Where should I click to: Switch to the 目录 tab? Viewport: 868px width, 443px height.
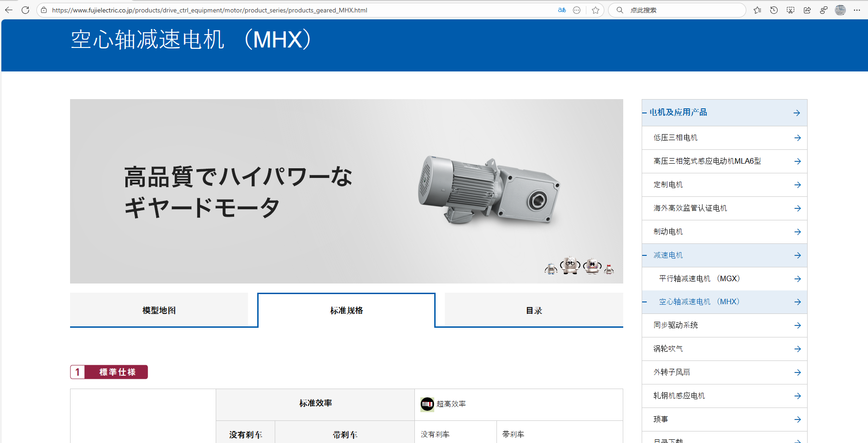tap(533, 310)
